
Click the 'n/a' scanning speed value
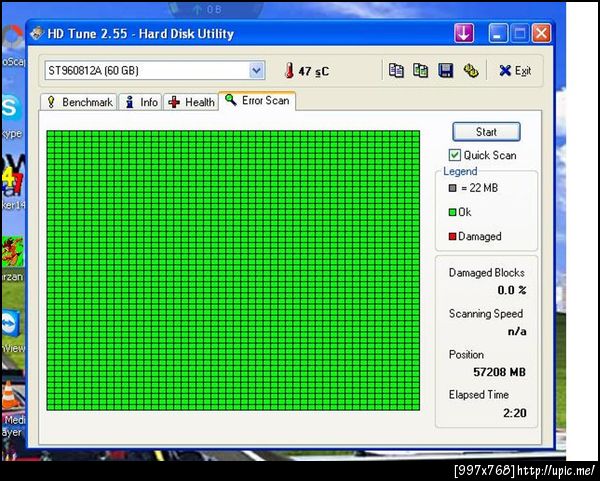[517, 331]
